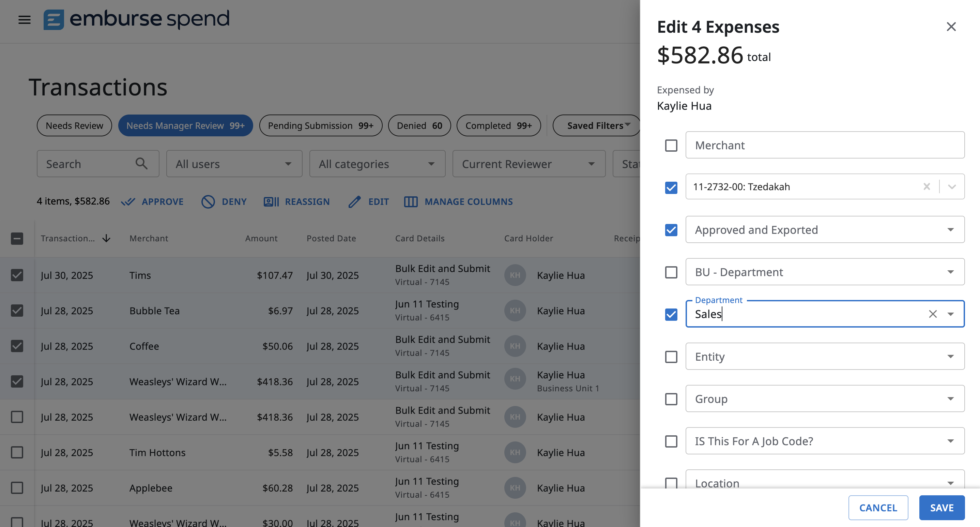
Task: Switch to Pending Submission tab
Action: (x=320, y=125)
